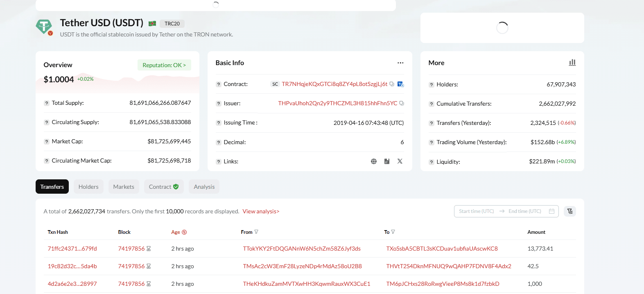Click the TRC20 tag badge
This screenshot has width=644, height=294.
pyautogui.click(x=172, y=24)
